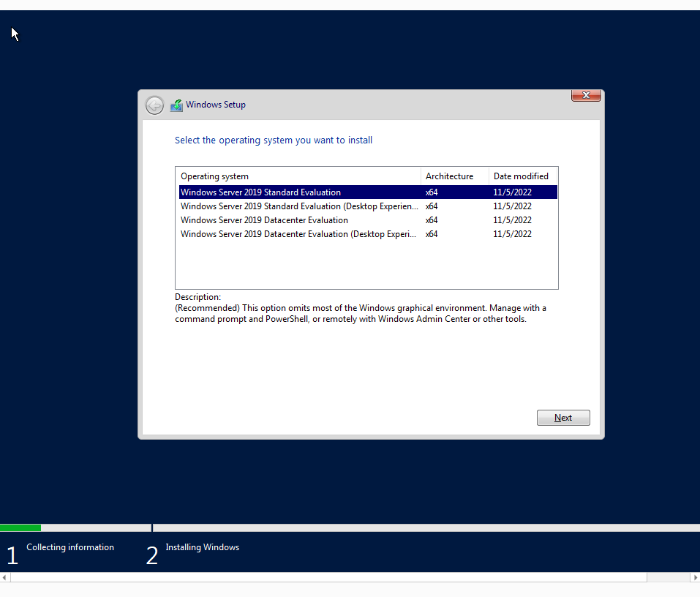Click x64 in the Datacenter Evaluation row

pos(432,219)
